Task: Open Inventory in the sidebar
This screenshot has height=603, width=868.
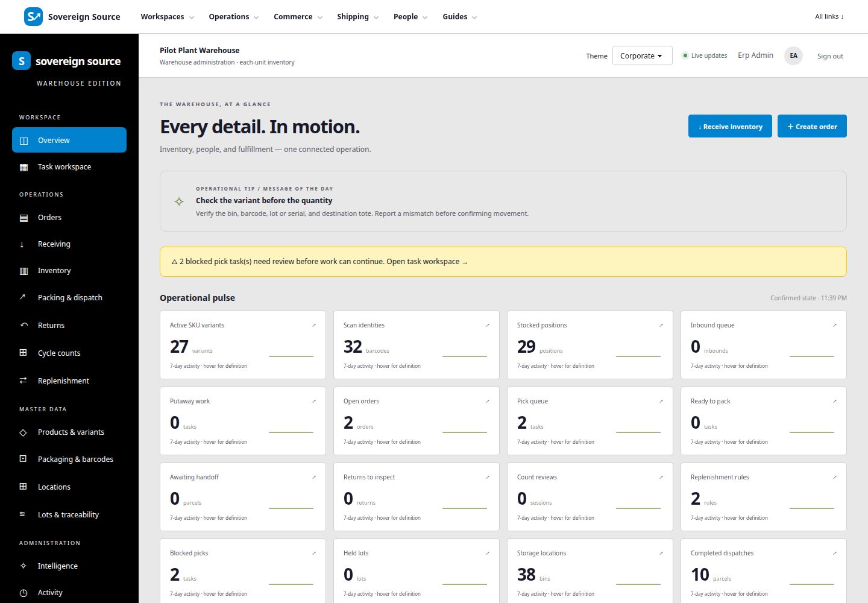Action: [69, 271]
